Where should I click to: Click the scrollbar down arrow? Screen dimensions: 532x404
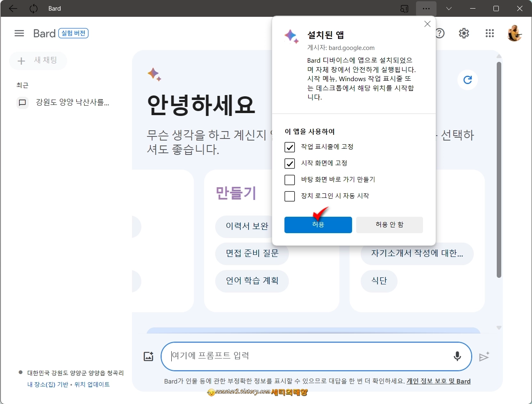499,327
